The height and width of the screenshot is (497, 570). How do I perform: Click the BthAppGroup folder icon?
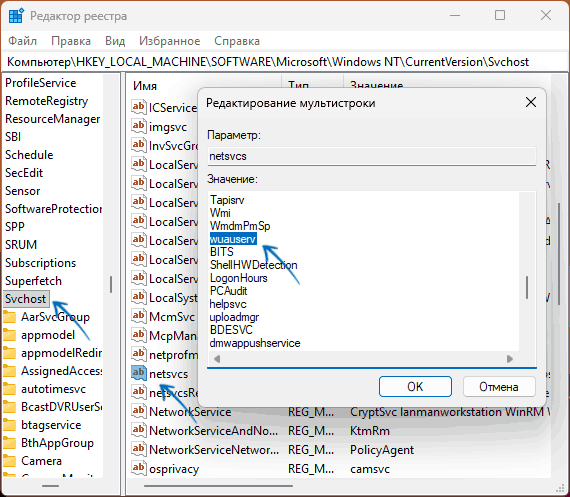pos(10,443)
